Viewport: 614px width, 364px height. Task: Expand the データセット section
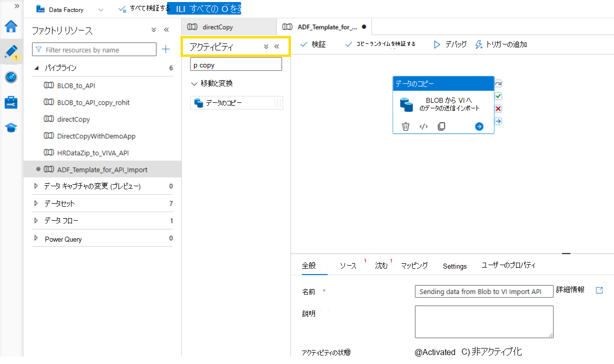click(x=35, y=203)
